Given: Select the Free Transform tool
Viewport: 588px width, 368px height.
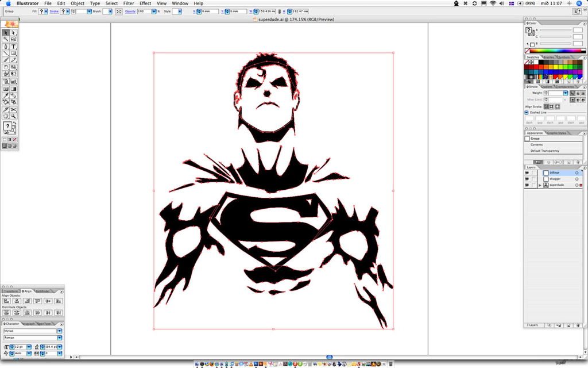Looking at the screenshot, I should pos(14,74).
